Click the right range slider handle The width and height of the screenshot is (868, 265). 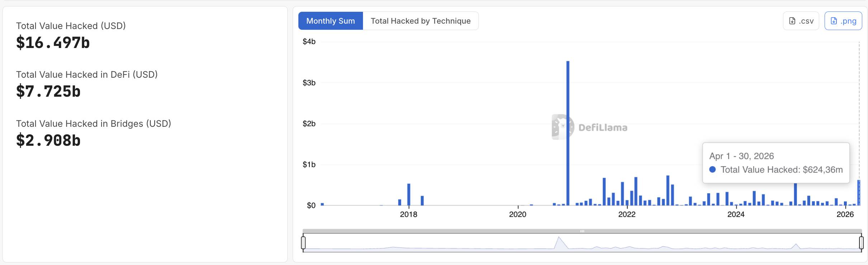(861, 242)
